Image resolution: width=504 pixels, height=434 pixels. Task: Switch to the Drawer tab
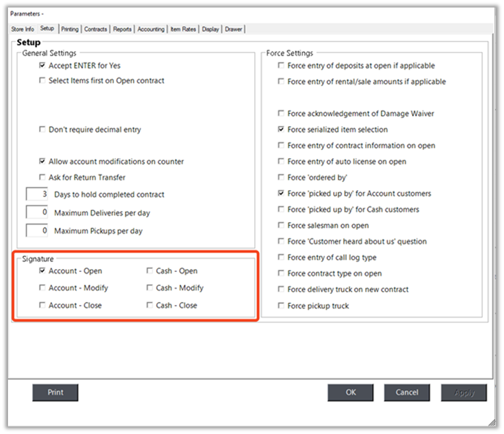(234, 29)
